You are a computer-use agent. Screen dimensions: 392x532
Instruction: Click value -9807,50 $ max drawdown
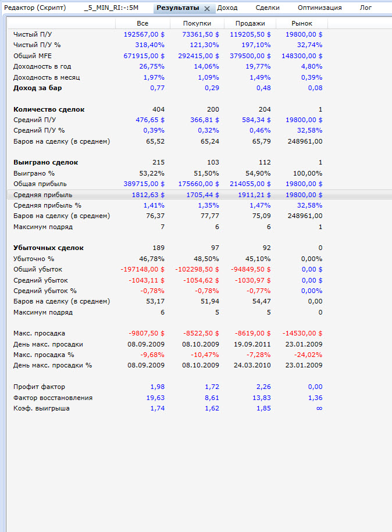147,333
